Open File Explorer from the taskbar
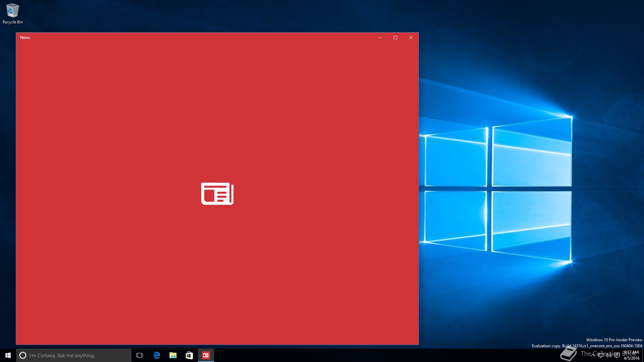 click(x=173, y=355)
